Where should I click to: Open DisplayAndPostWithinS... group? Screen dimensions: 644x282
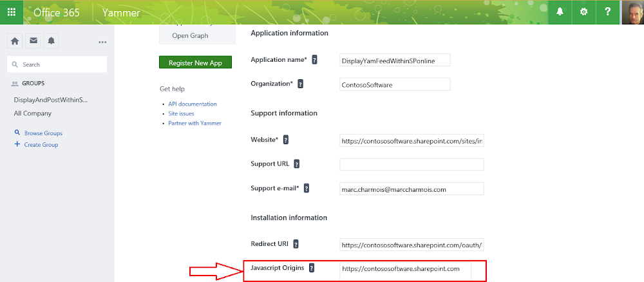coord(51,100)
